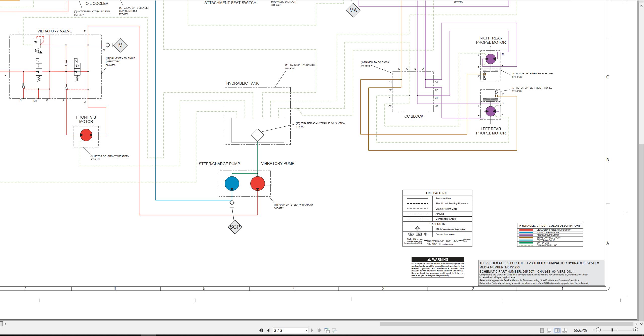Image resolution: width=644 pixels, height=336 pixels.
Task: Click the Drain / Return Lines legend row
Action: (437, 209)
